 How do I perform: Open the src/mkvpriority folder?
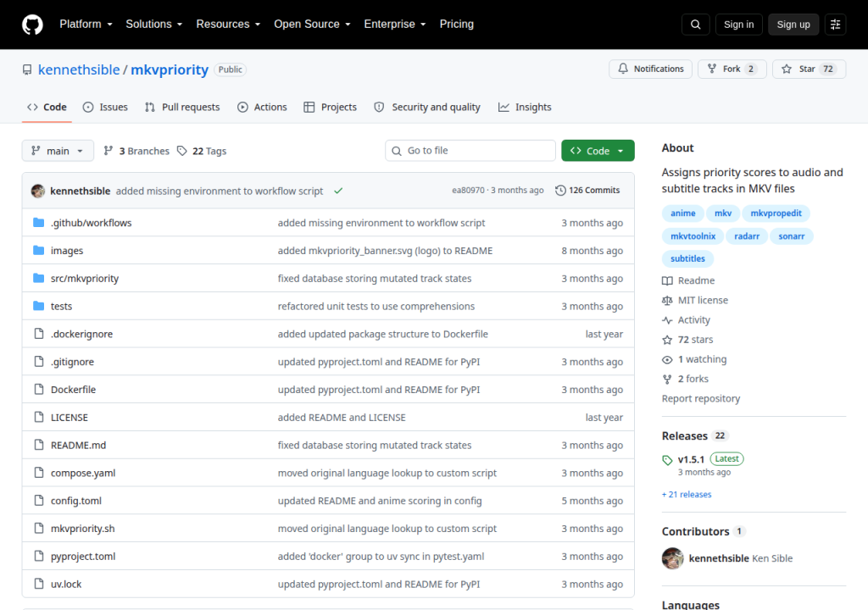(85, 279)
